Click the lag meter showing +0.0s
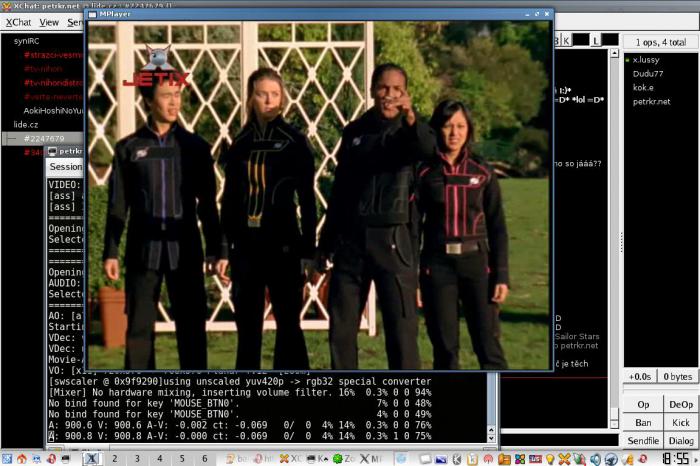This screenshot has width=700, height=466. pyautogui.click(x=640, y=376)
